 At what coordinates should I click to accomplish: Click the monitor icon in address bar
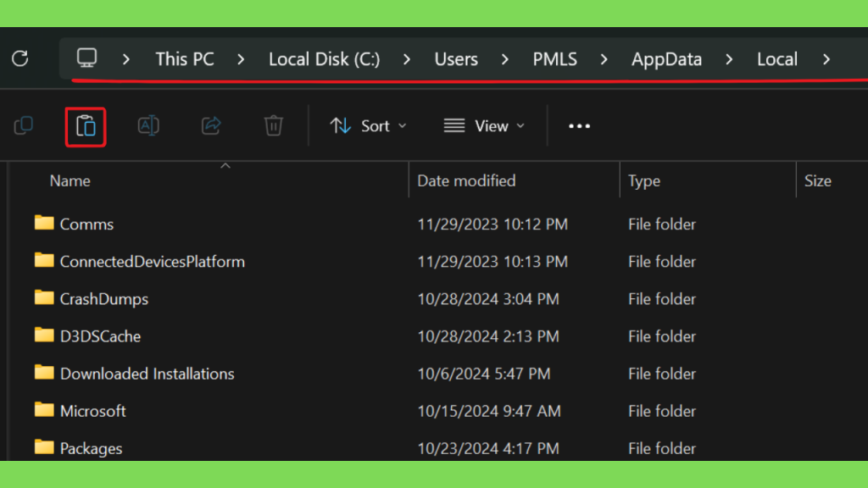(x=87, y=58)
